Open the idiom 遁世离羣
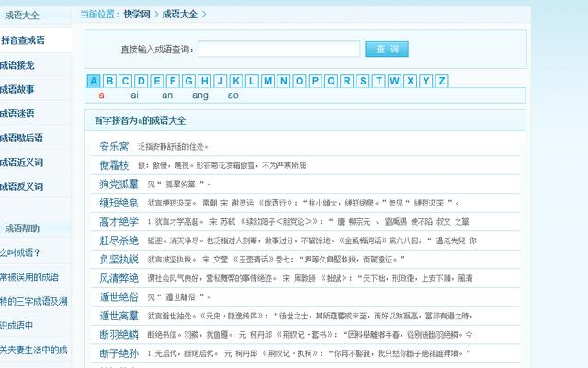Image resolution: width=588 pixels, height=368 pixels. [x=119, y=316]
